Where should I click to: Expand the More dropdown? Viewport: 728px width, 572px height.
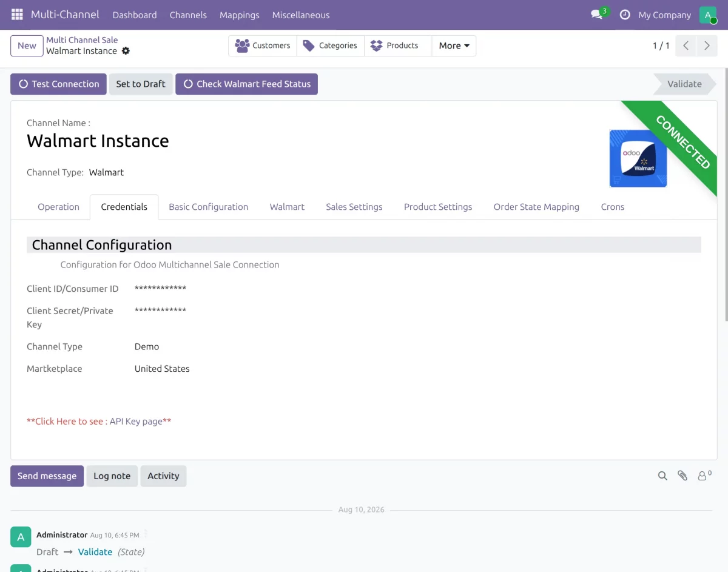(454, 45)
